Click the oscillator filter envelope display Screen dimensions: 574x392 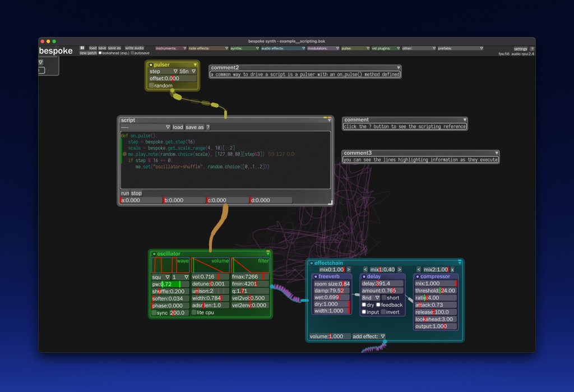click(251, 265)
